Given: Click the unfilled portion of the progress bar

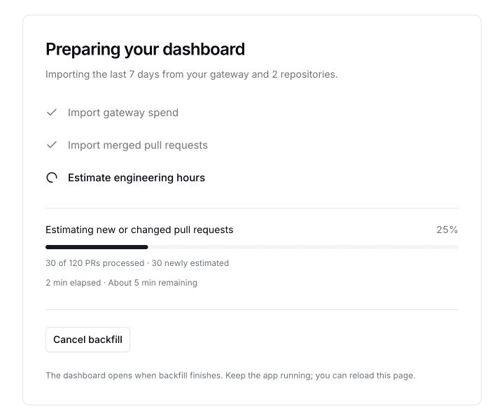Looking at the screenshot, I should click(x=303, y=247).
